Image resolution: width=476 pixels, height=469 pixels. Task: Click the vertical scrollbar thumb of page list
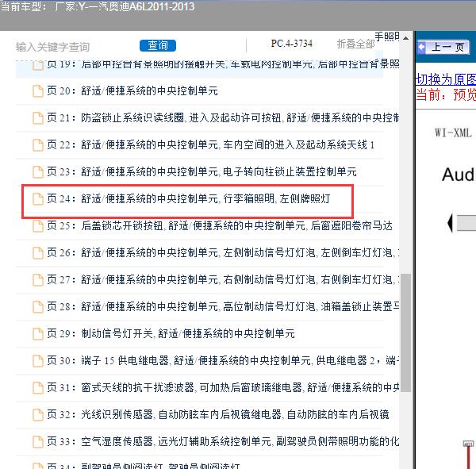405,333
